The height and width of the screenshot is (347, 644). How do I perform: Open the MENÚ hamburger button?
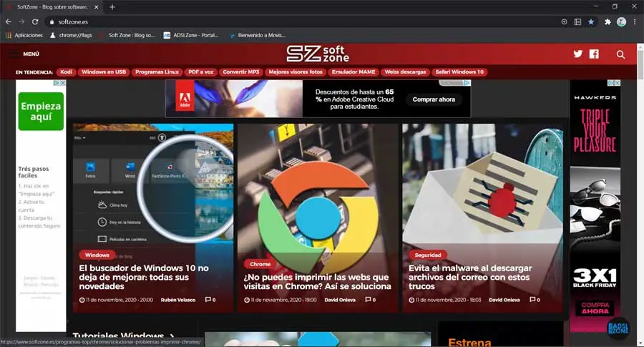(24, 54)
